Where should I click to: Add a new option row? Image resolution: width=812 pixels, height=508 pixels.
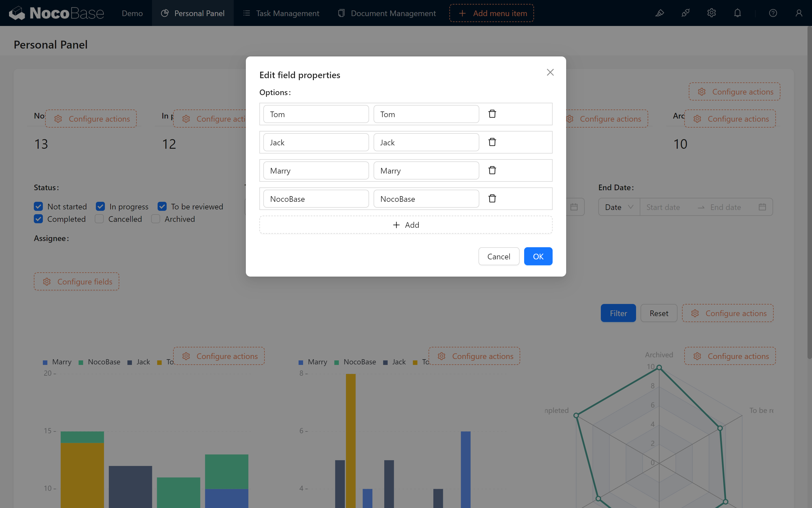[x=406, y=225]
